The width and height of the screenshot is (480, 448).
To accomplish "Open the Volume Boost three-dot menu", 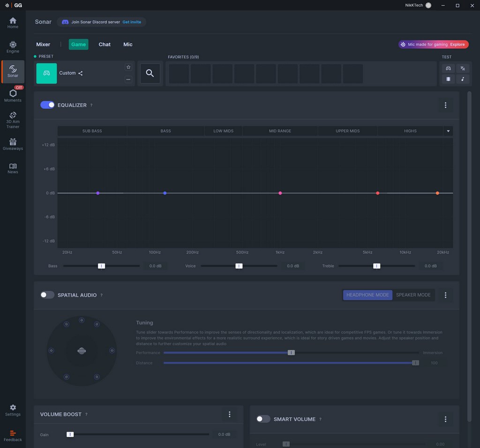I will tap(229, 414).
